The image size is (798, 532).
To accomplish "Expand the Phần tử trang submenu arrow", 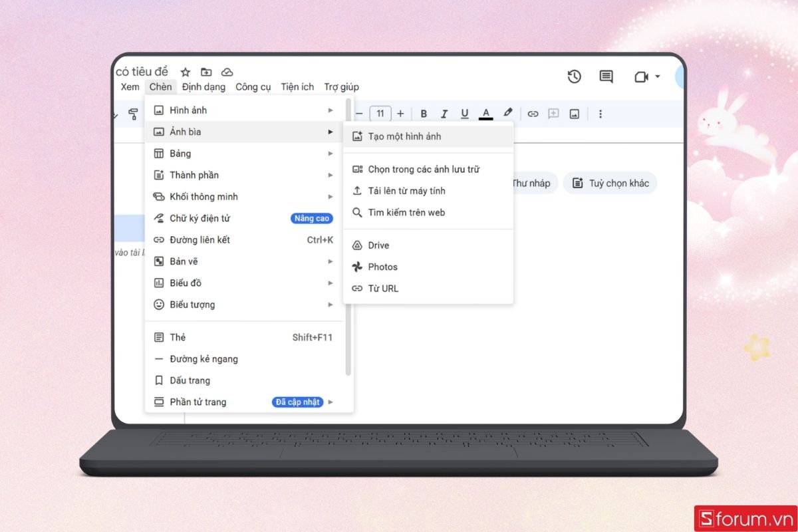I will click(x=331, y=402).
